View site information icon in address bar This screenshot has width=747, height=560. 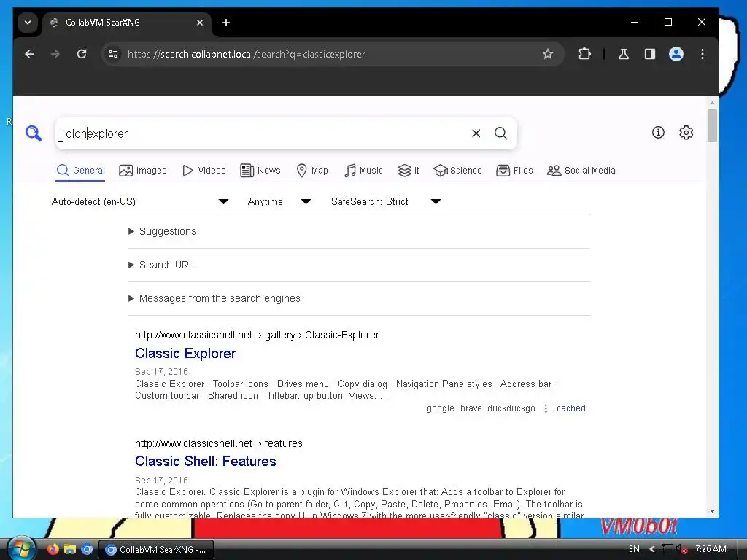click(x=113, y=54)
